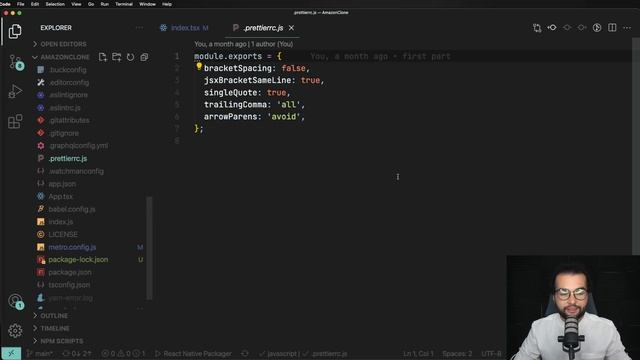Image resolution: width=640 pixels, height=360 pixels.
Task: Close the .prettierrc.js tab
Action: pyautogui.click(x=291, y=28)
